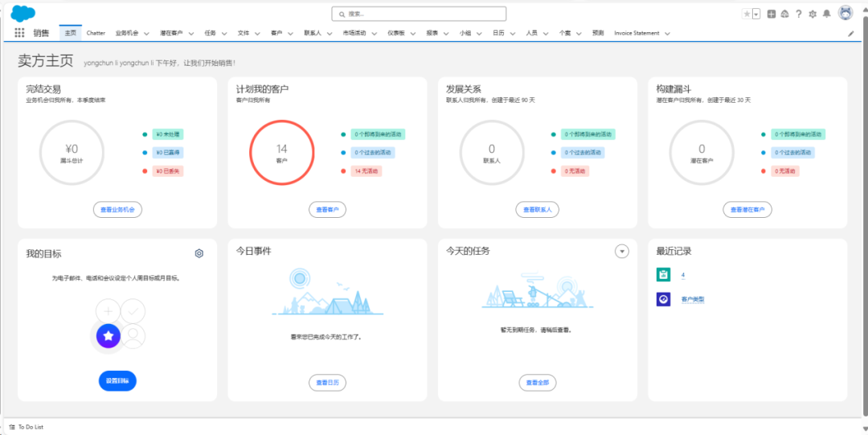
Task: Open the To Do List utility
Action: tap(26, 427)
